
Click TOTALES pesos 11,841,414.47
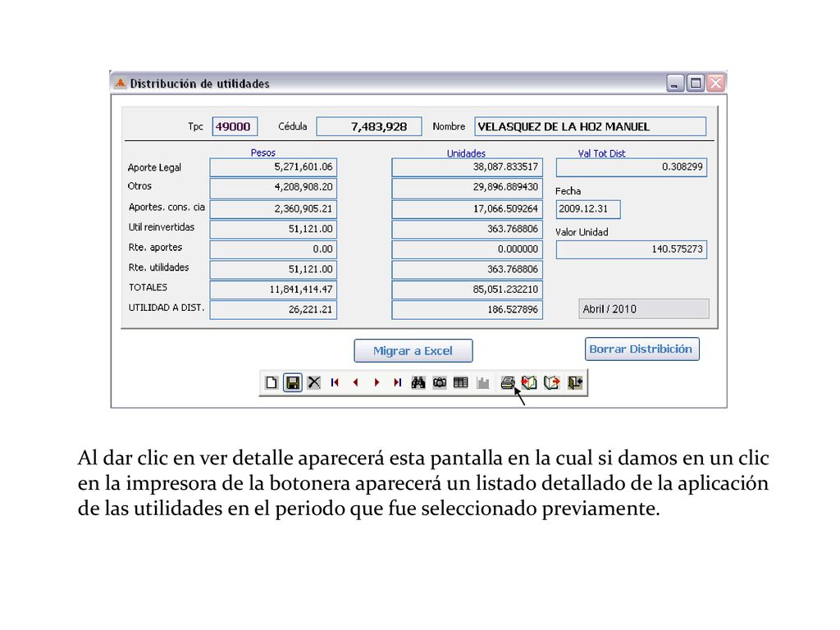[273, 290]
